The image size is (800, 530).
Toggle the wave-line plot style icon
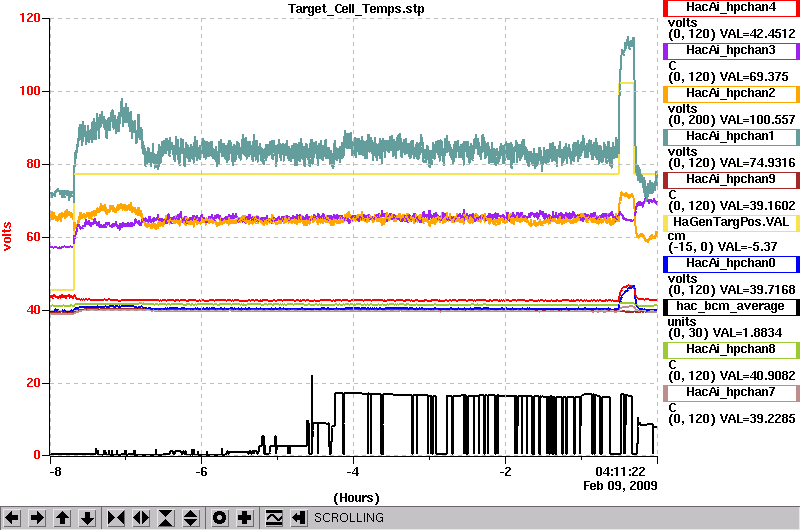pyautogui.click(x=274, y=518)
